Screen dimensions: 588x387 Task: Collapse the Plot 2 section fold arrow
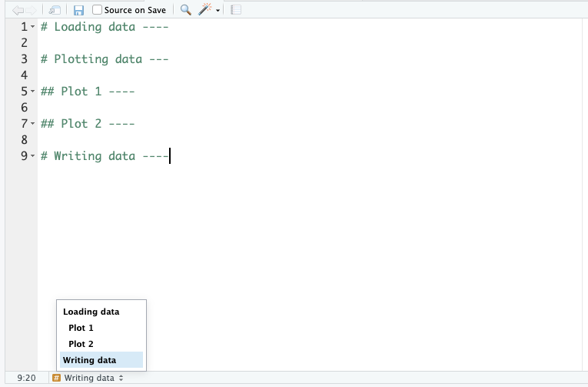[32, 124]
